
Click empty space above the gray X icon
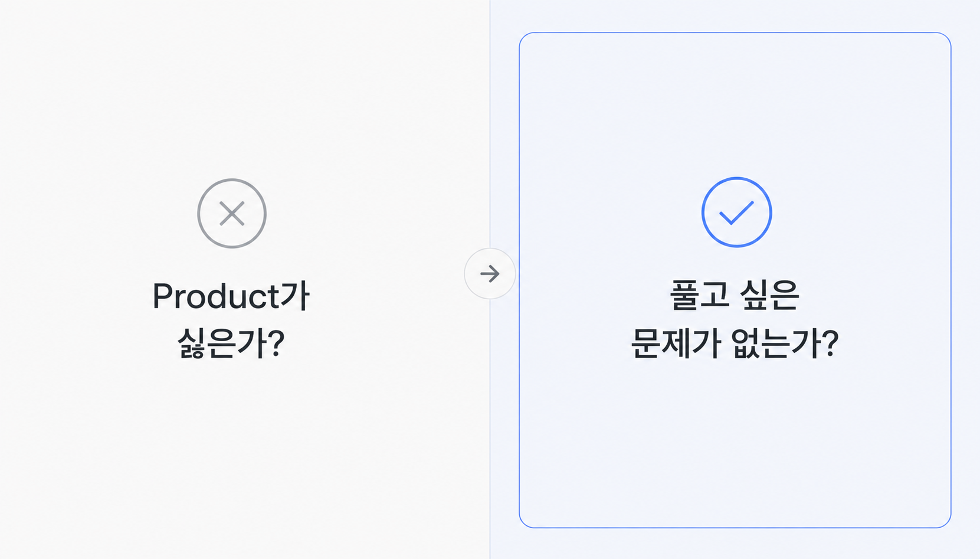(x=232, y=89)
